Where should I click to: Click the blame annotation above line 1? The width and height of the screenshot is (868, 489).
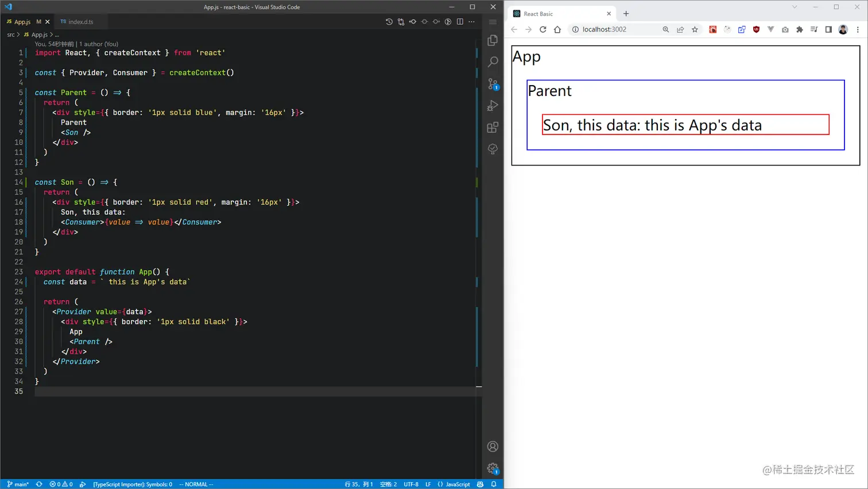click(76, 44)
